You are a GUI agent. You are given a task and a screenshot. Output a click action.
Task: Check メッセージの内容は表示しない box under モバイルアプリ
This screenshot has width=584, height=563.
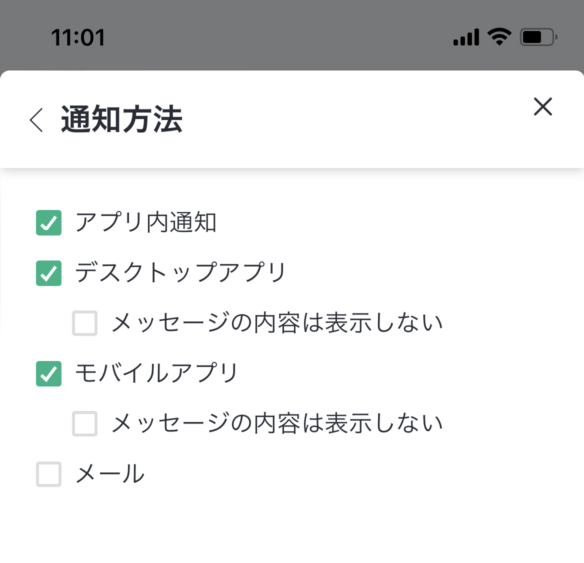[x=85, y=424]
